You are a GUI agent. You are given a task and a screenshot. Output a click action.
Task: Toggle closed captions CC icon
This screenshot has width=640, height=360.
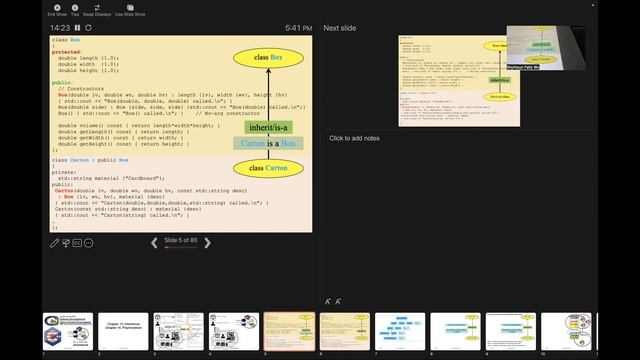(77, 243)
